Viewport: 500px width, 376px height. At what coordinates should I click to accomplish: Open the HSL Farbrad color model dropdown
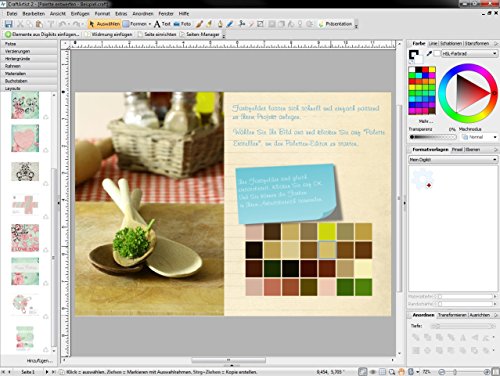[470, 53]
